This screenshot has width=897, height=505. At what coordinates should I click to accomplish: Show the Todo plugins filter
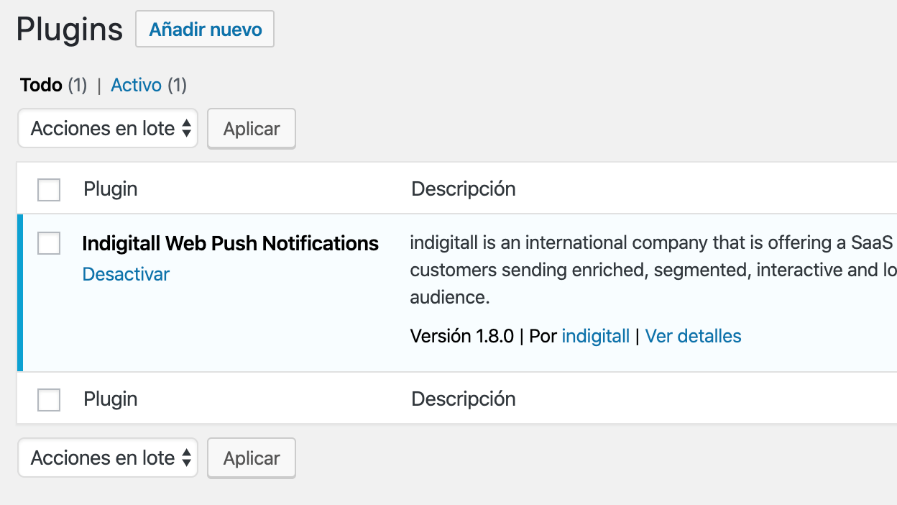click(x=41, y=85)
